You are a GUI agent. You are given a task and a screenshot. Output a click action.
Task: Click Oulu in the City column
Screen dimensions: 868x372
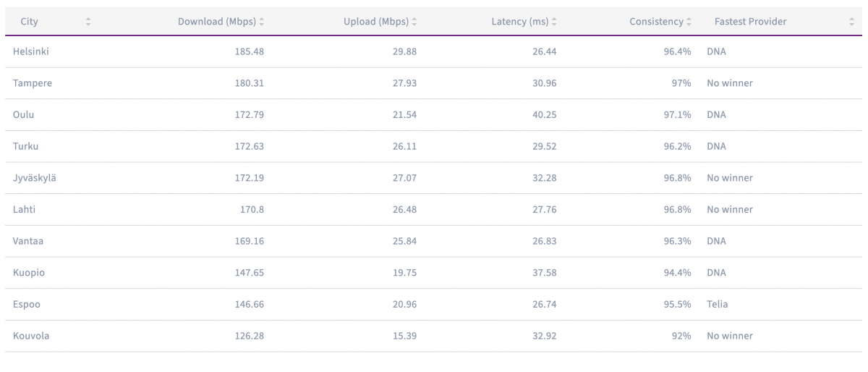(x=24, y=115)
